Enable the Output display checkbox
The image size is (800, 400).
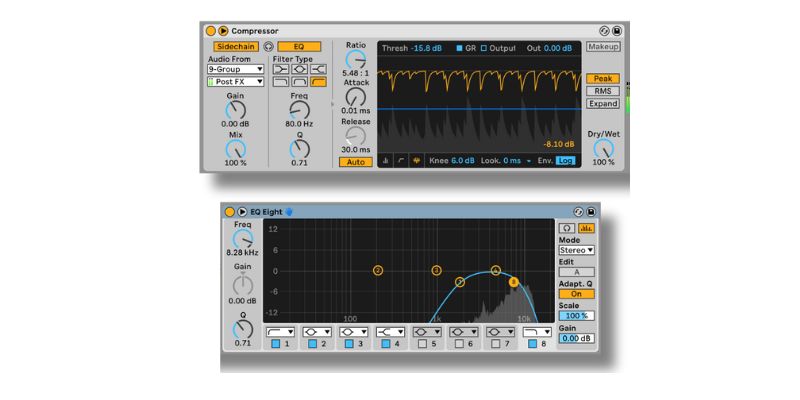tap(484, 48)
